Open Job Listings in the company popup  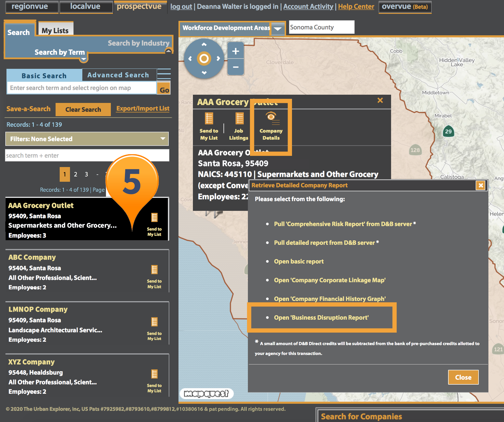click(x=238, y=126)
